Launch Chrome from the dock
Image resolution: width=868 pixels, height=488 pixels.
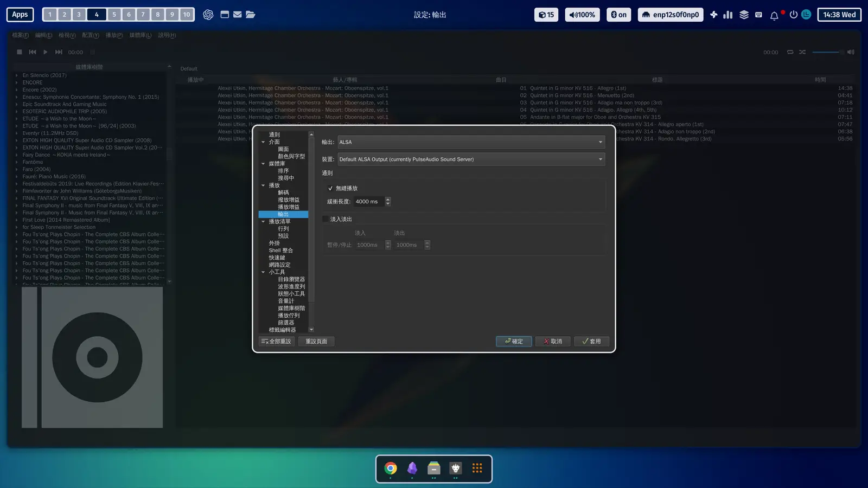[x=391, y=468]
